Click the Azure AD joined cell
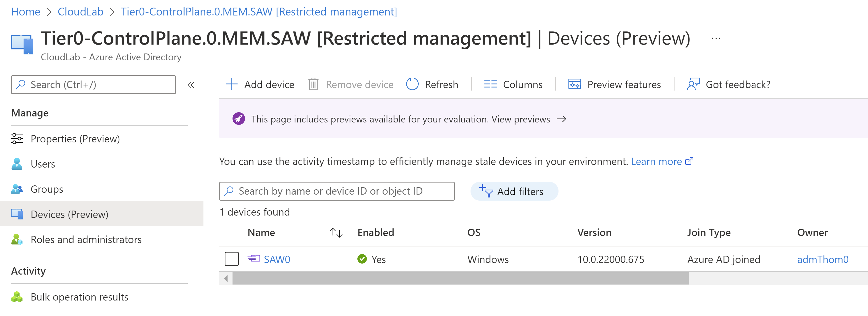 pos(723,259)
